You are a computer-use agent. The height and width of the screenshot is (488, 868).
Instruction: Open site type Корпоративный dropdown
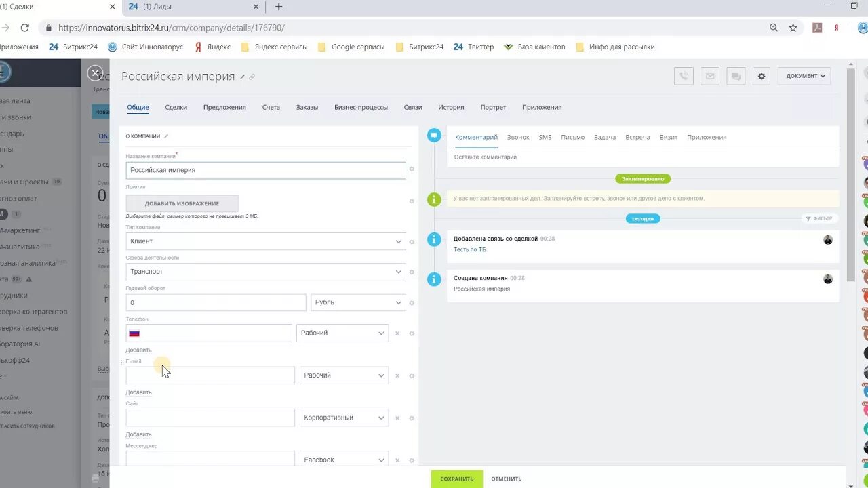click(344, 418)
